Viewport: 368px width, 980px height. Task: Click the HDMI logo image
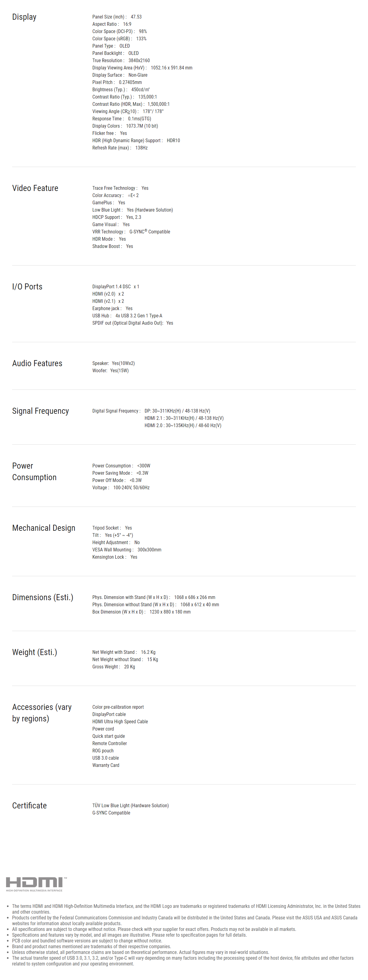[x=36, y=884]
